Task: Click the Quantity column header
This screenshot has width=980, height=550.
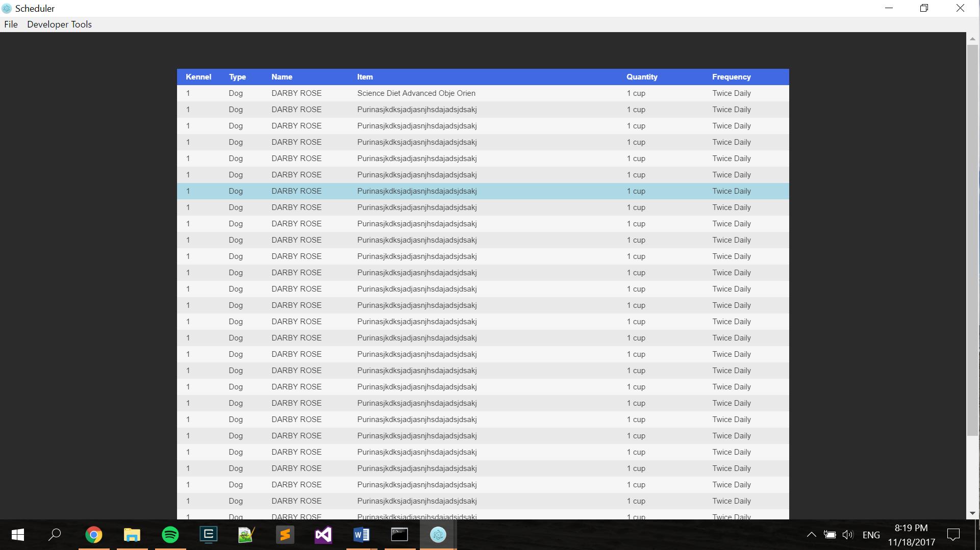Action: pyautogui.click(x=642, y=77)
